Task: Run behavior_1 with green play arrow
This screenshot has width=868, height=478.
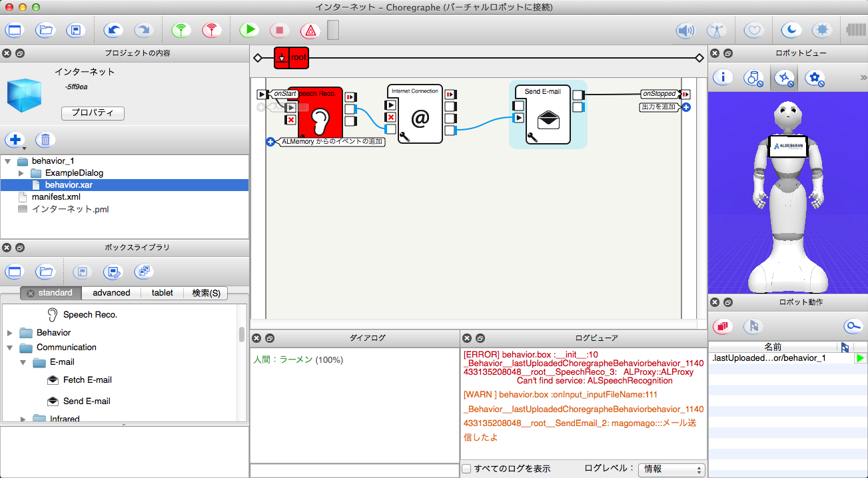Action: pyautogui.click(x=861, y=358)
